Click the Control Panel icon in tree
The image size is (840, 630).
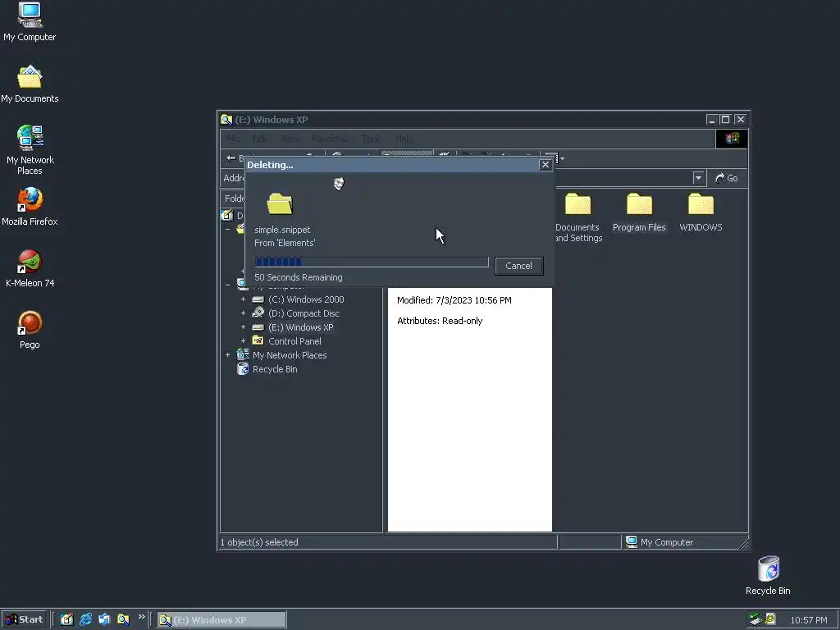[258, 340]
